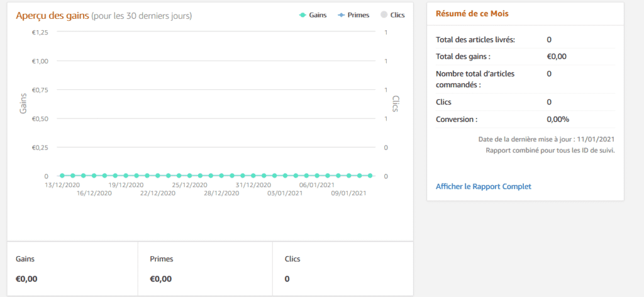This screenshot has width=644, height=297.
Task: Select the Primes €0,00 summary tile
Action: [205, 269]
